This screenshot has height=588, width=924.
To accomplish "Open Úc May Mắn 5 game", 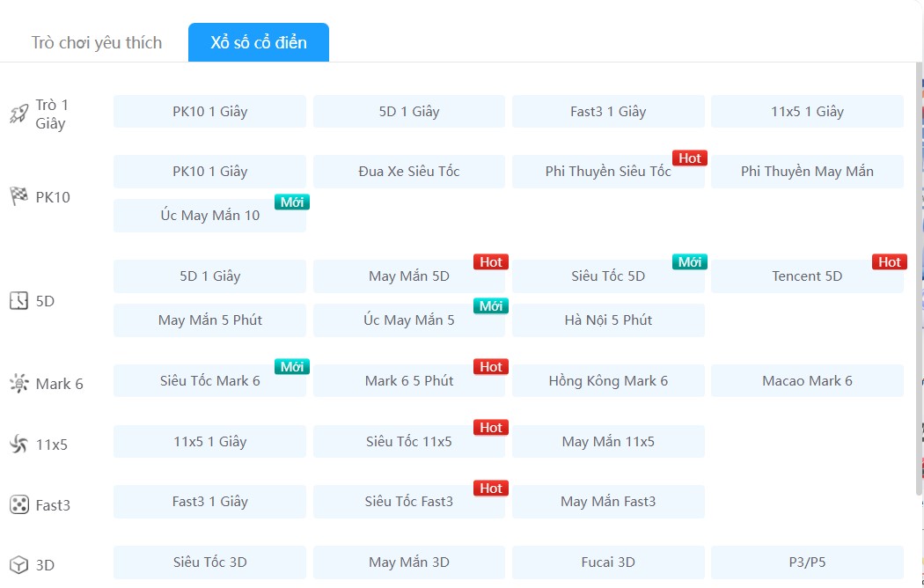I will pos(409,320).
